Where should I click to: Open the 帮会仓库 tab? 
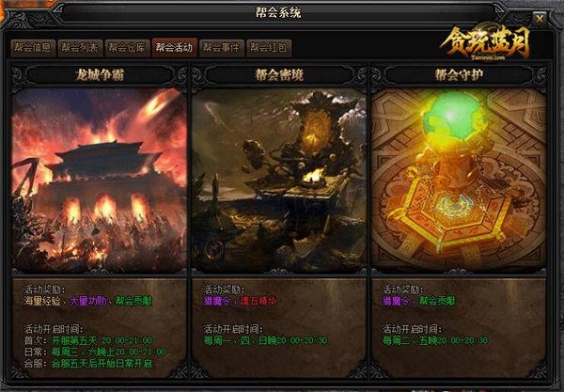point(127,47)
